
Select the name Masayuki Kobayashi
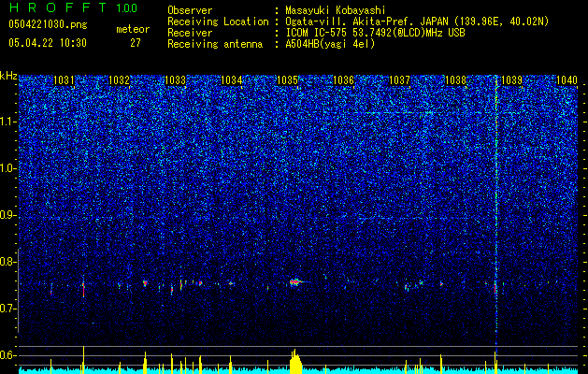336,10
